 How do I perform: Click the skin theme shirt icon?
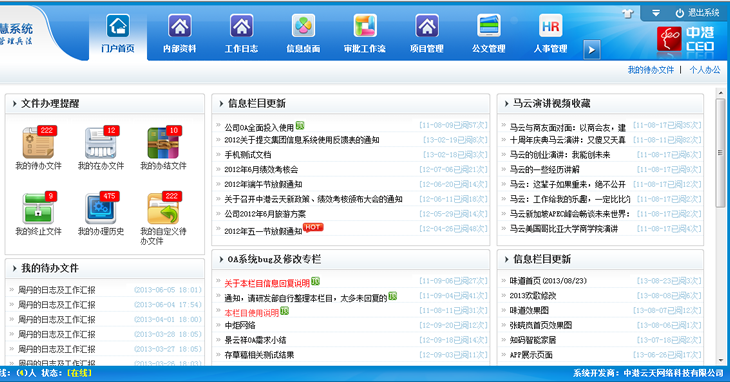pos(628,13)
